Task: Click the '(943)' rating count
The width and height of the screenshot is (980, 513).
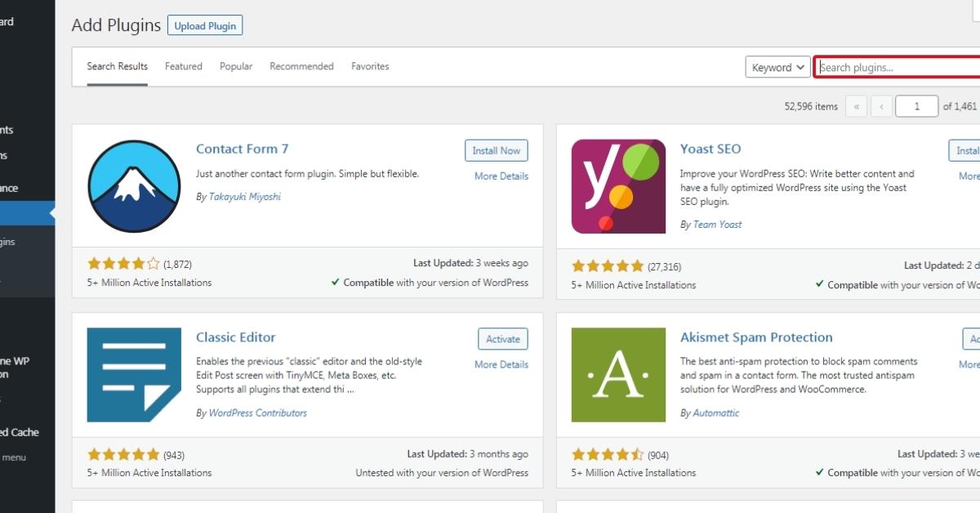Action: [174, 455]
